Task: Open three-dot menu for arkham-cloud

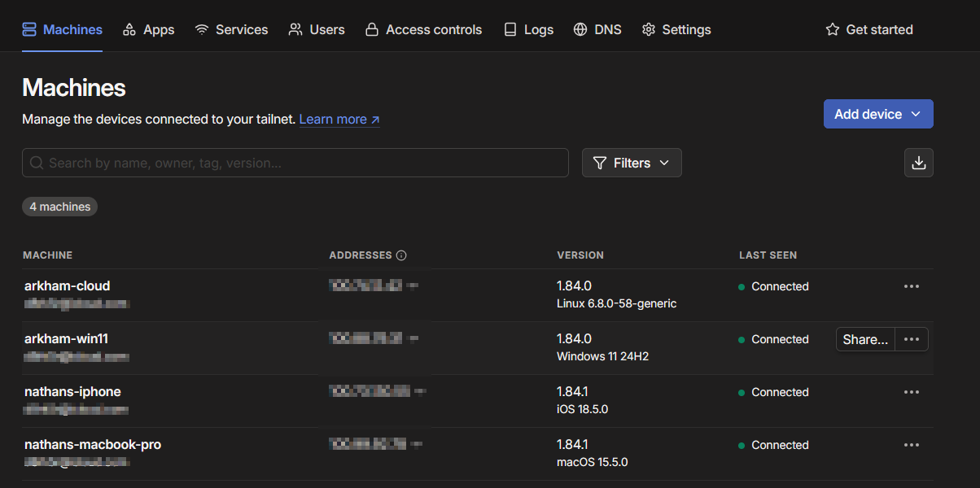Action: pyautogui.click(x=911, y=286)
